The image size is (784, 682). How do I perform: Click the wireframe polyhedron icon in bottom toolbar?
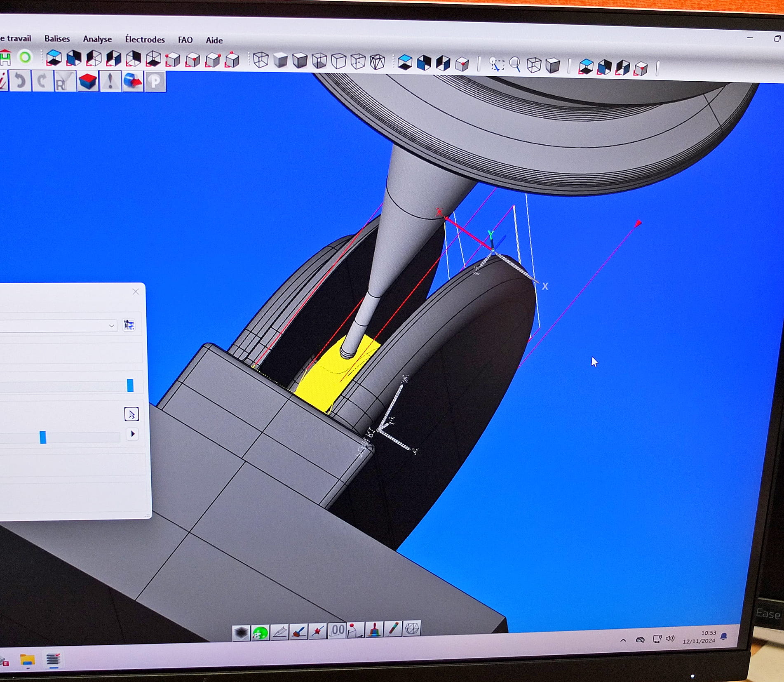[x=412, y=628]
